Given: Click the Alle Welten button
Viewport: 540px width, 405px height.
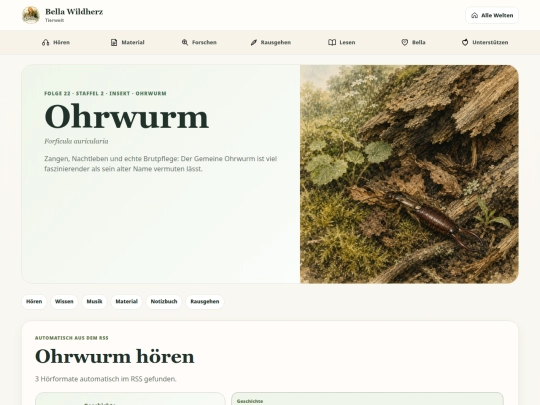Looking at the screenshot, I should [492, 15].
